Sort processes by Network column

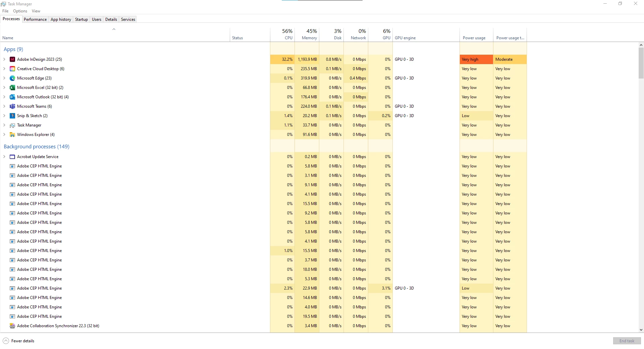356,34
